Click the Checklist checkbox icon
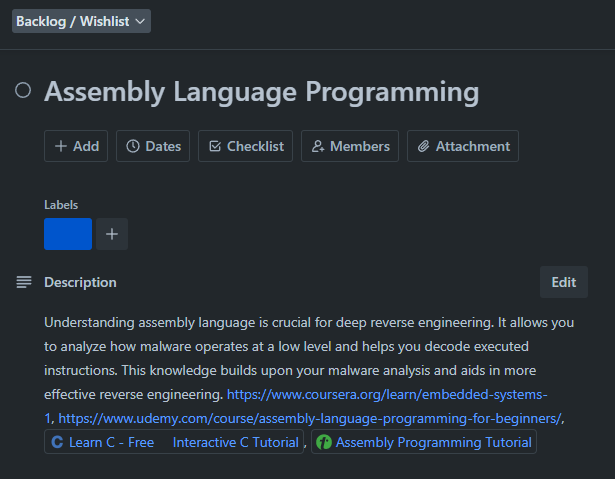This screenshot has height=479, width=615. [214, 146]
